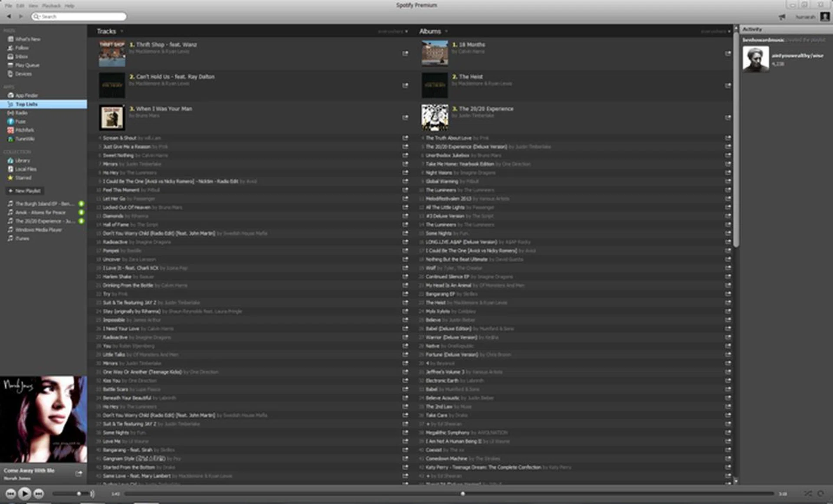This screenshot has width=833, height=504.
Task: Open Local Files in the collection
Action: (25, 169)
